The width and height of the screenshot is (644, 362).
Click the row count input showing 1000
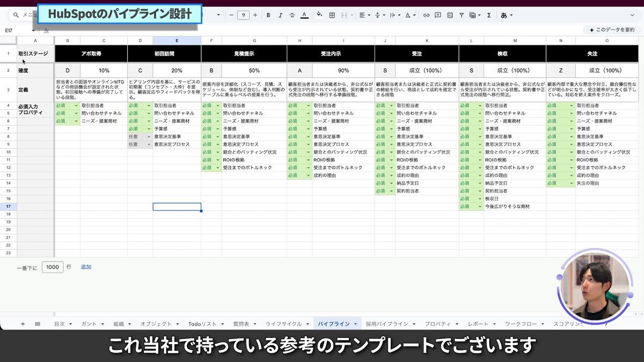(52, 267)
